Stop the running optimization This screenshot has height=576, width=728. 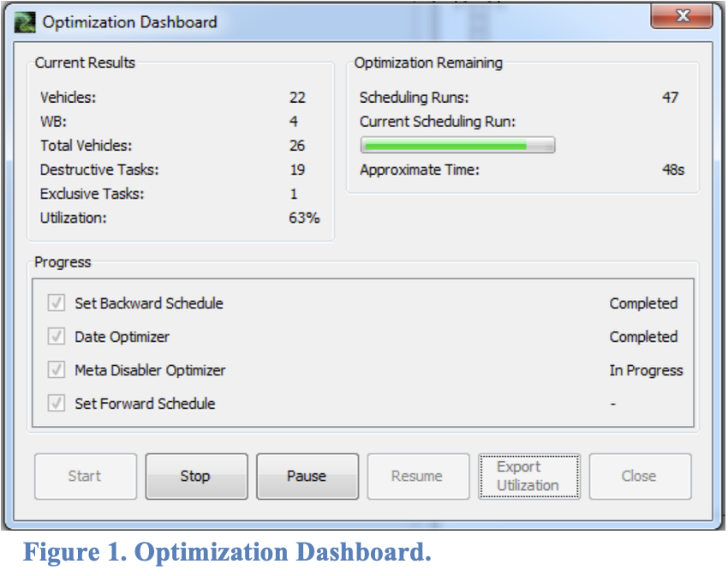pos(196,476)
